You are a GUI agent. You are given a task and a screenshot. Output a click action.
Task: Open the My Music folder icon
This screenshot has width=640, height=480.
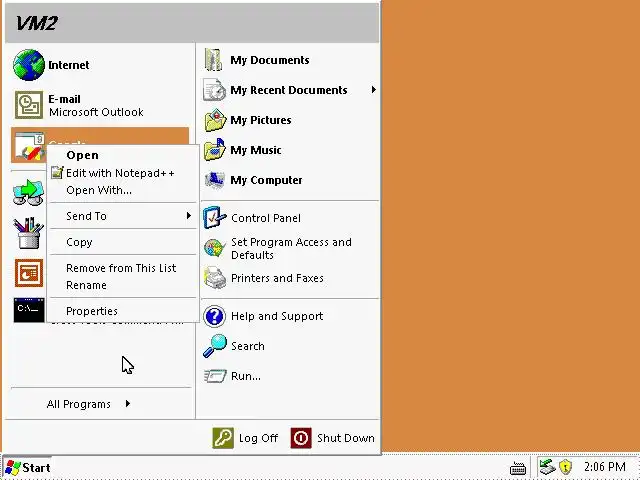tap(215, 150)
